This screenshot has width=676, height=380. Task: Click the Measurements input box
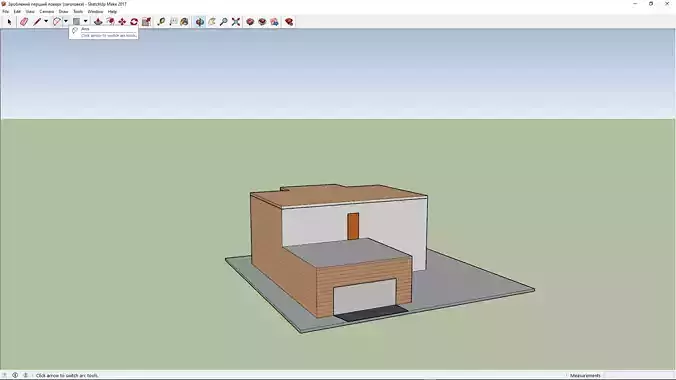tap(638, 375)
